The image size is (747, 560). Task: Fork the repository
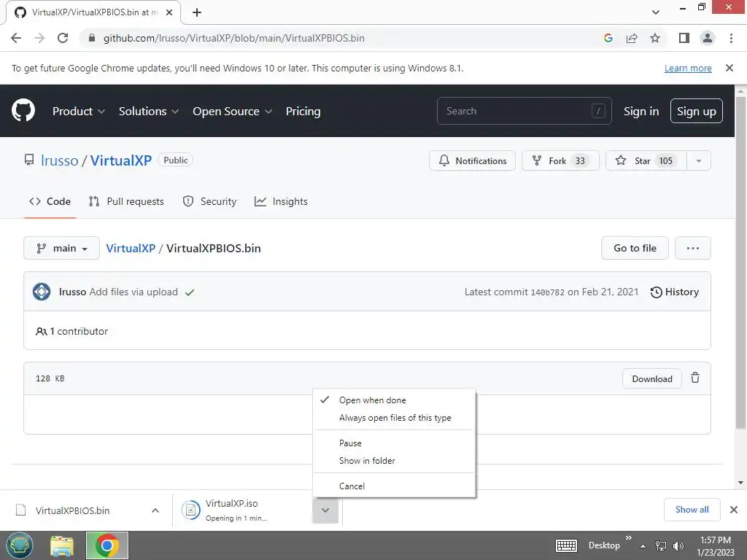tap(560, 160)
